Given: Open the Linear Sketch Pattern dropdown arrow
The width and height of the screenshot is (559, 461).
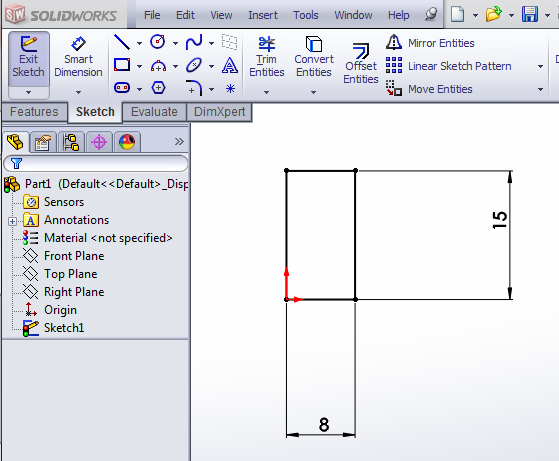Looking at the screenshot, I should pyautogui.click(x=540, y=66).
